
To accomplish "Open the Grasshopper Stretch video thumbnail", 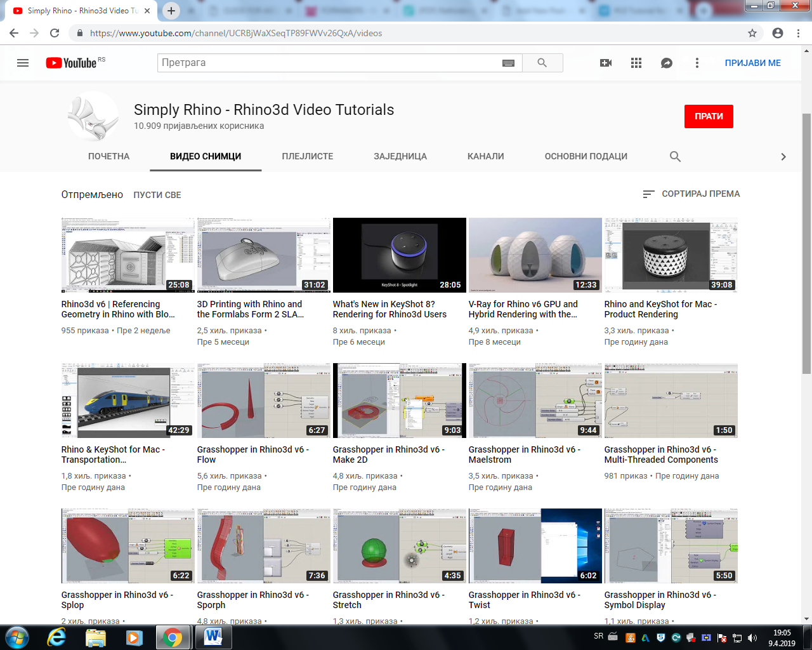I will pyautogui.click(x=400, y=546).
